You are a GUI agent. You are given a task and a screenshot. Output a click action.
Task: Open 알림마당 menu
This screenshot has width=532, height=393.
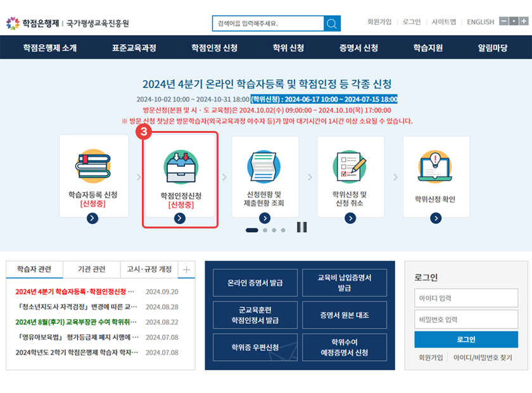(x=493, y=48)
